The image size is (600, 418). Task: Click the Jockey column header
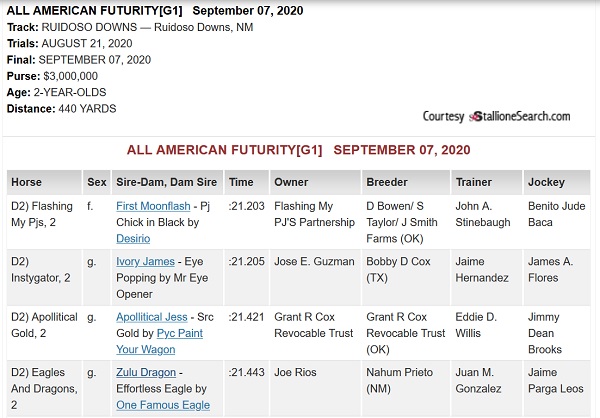tap(557, 182)
